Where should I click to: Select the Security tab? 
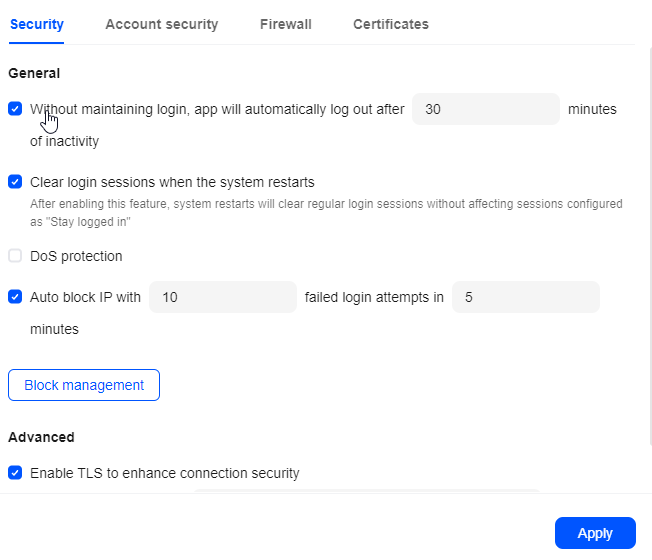(x=37, y=24)
